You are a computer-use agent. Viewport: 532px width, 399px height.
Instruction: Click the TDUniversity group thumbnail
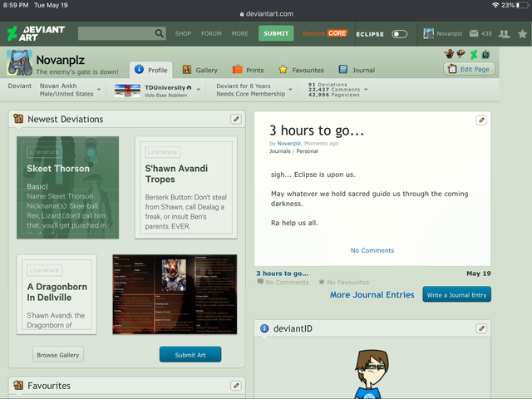[127, 91]
